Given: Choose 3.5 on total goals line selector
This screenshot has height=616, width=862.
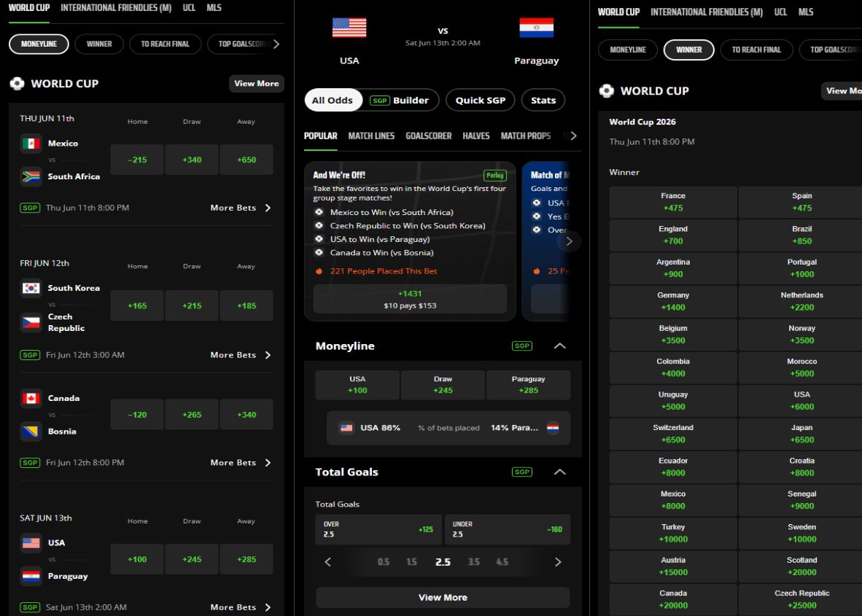Looking at the screenshot, I should [474, 561].
